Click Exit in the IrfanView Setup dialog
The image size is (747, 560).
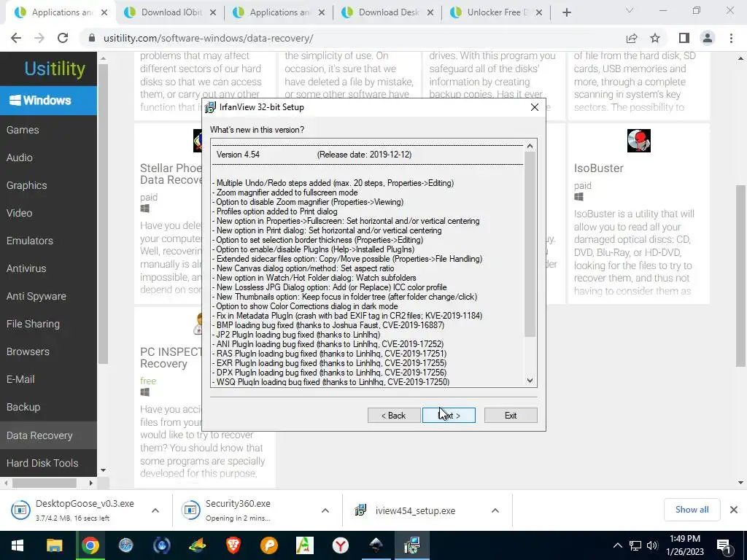tap(510, 415)
